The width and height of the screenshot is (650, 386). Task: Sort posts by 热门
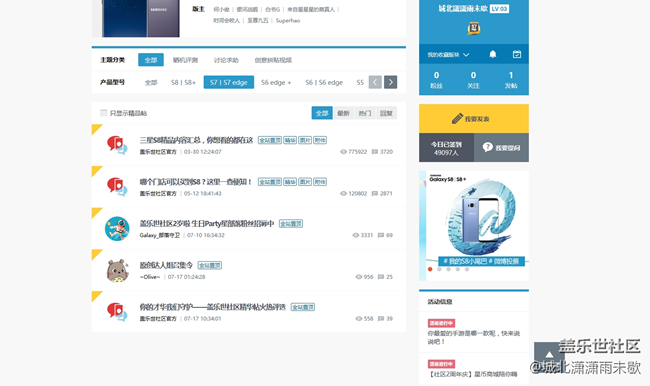click(x=365, y=113)
